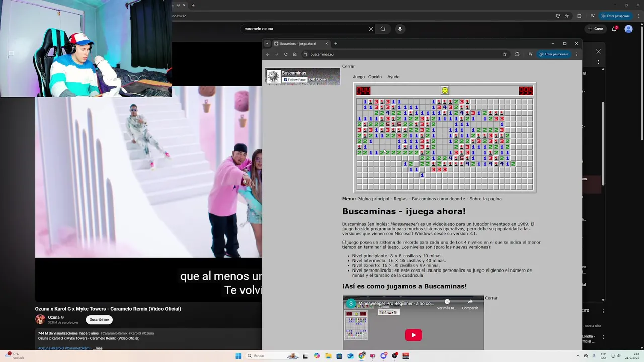Click the buscaminas.eu address bar
Image resolution: width=644 pixels, height=362 pixels.
point(405,54)
